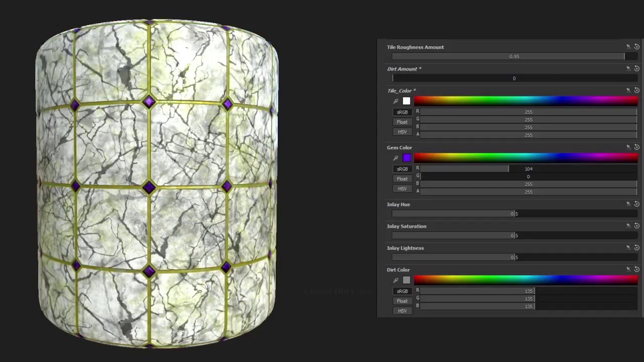Click the Tile_Color G channel slider
Screen dimensions: 644x362
point(528,119)
